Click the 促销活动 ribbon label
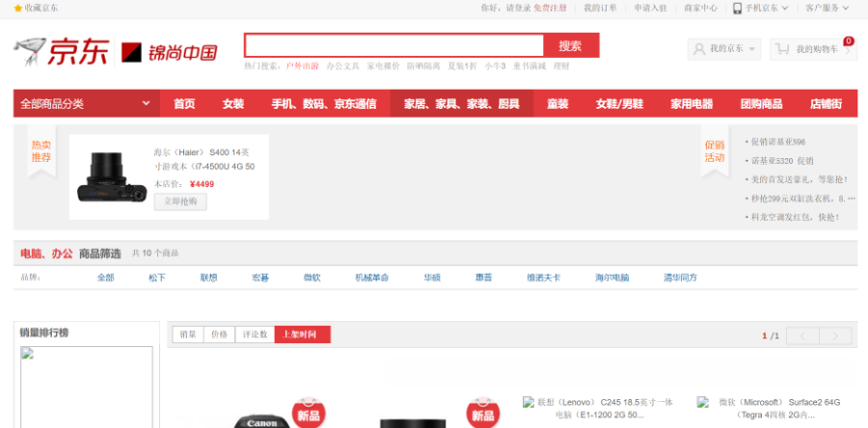Image resolution: width=868 pixels, height=428 pixels. click(x=714, y=151)
